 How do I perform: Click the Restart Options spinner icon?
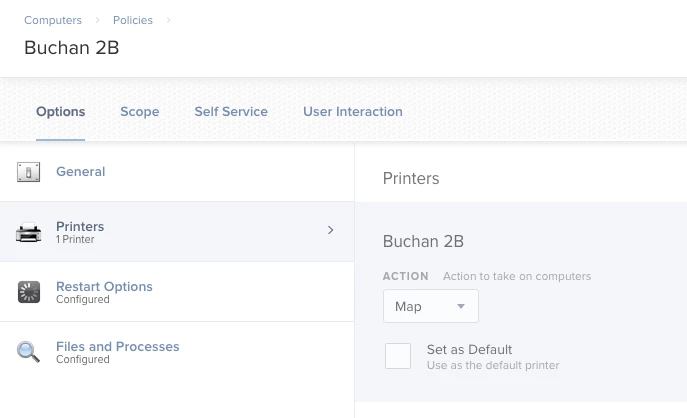[29, 292]
